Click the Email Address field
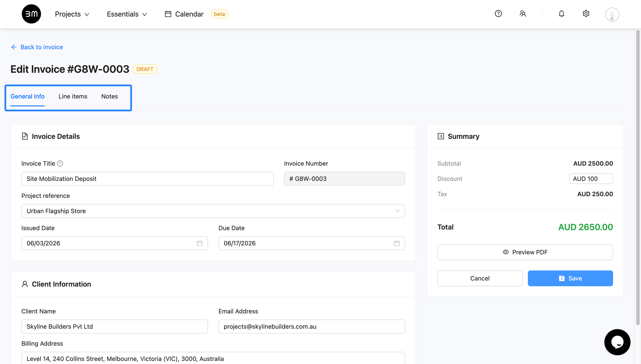Image resolution: width=641 pixels, height=364 pixels. tap(312, 327)
